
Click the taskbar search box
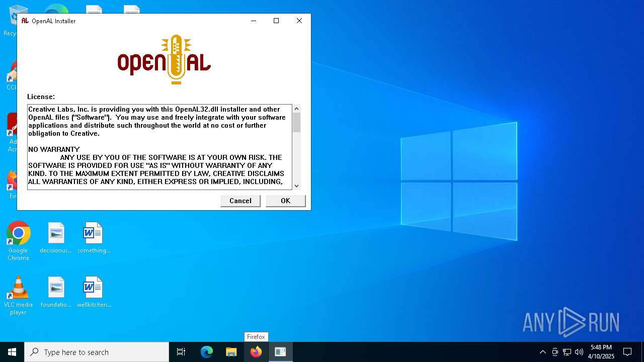97,352
